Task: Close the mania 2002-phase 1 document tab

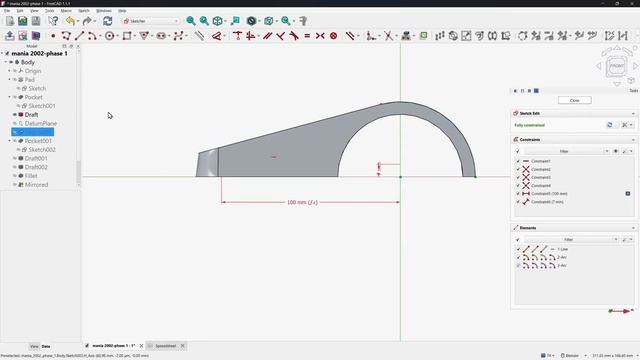Action: [x=141, y=346]
